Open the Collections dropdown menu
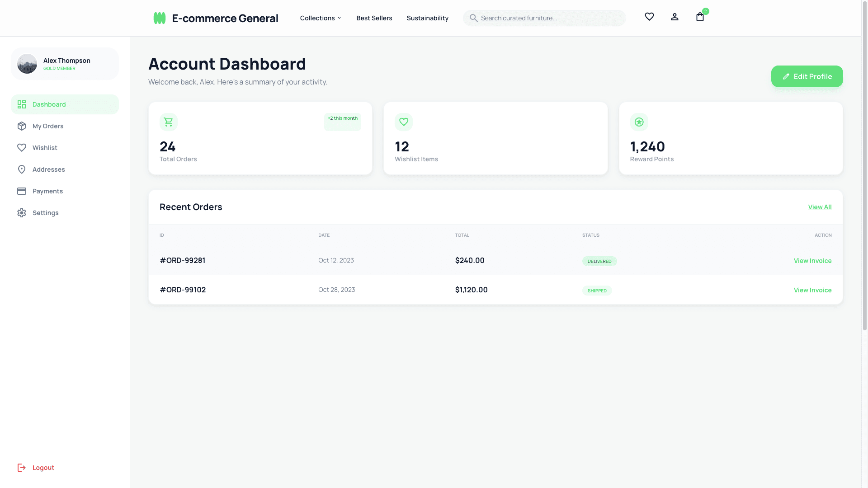Viewport: 868px width, 488px height. pos(320,18)
